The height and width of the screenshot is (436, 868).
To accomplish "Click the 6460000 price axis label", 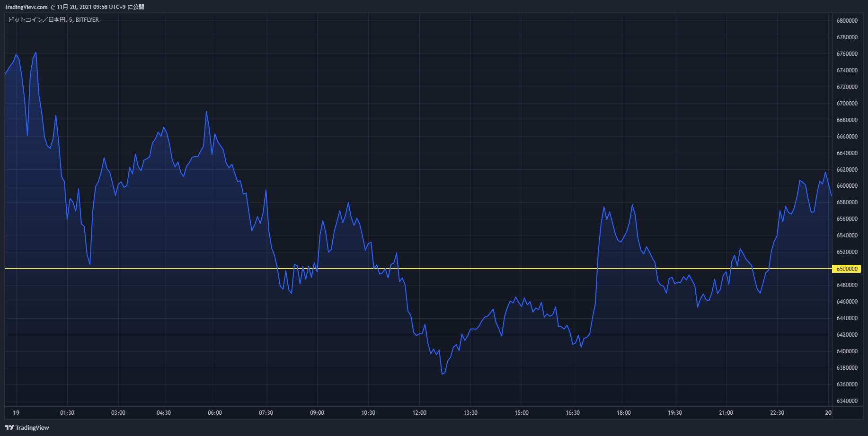I will tap(847, 302).
